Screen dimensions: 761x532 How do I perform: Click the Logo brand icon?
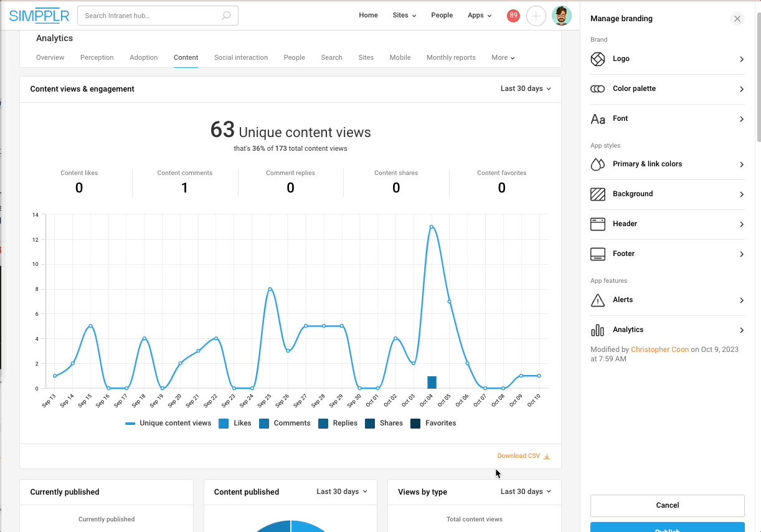(598, 59)
